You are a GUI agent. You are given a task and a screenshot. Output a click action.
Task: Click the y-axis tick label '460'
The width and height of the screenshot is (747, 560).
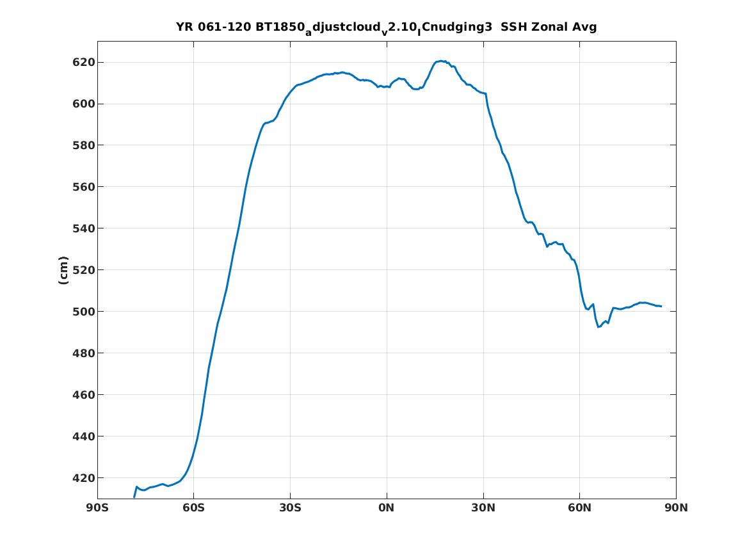pyautogui.click(x=84, y=395)
